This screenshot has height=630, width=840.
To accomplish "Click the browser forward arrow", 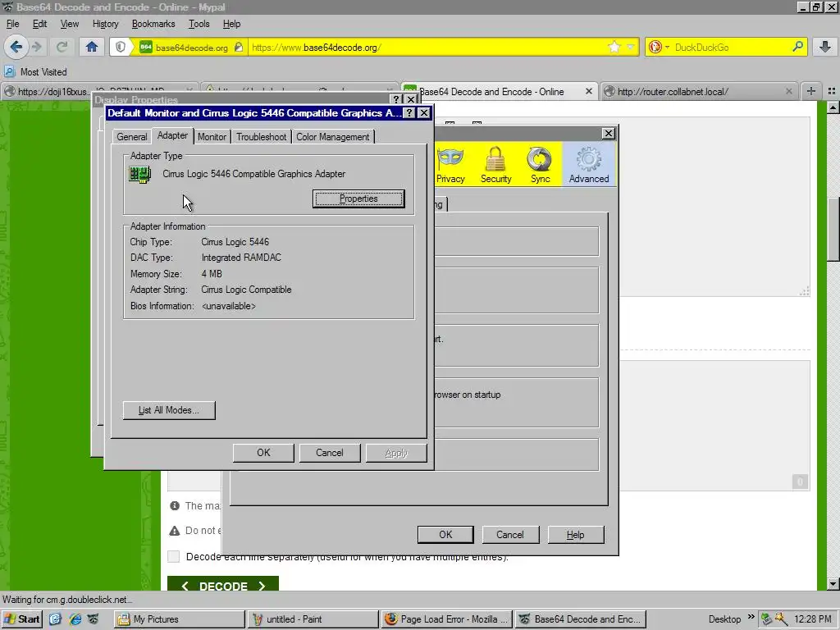I will [x=37, y=47].
